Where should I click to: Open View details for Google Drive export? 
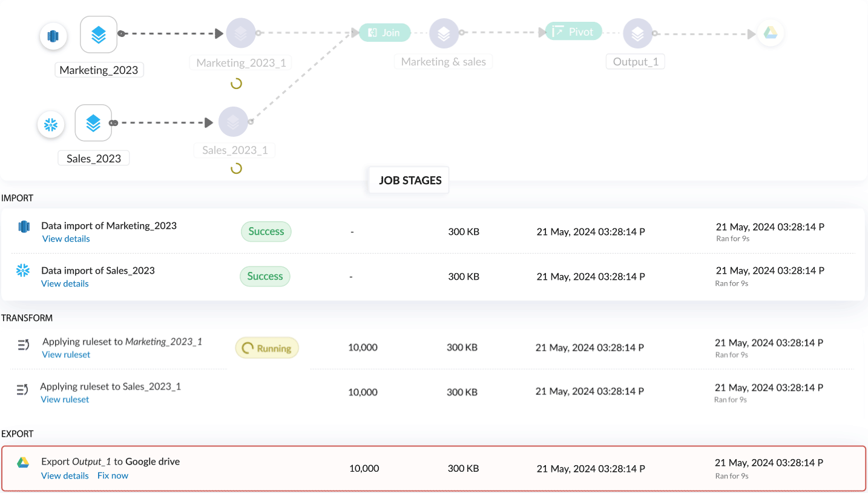click(x=65, y=475)
